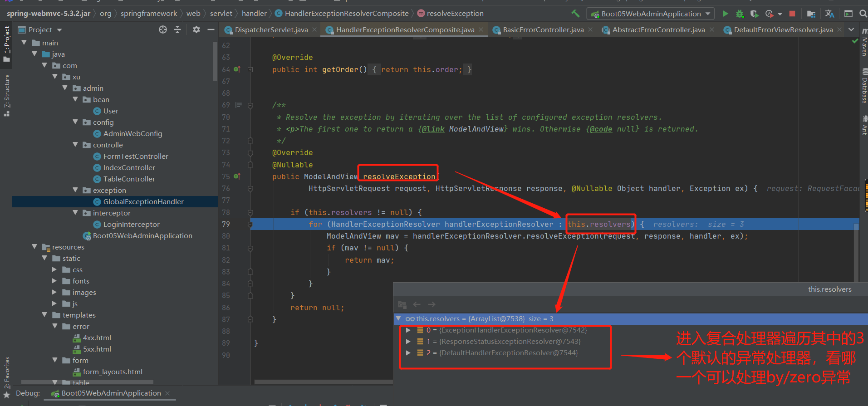Collapse all nodes in Project panel
Image resolution: width=868 pixels, height=406 pixels.
tap(177, 29)
